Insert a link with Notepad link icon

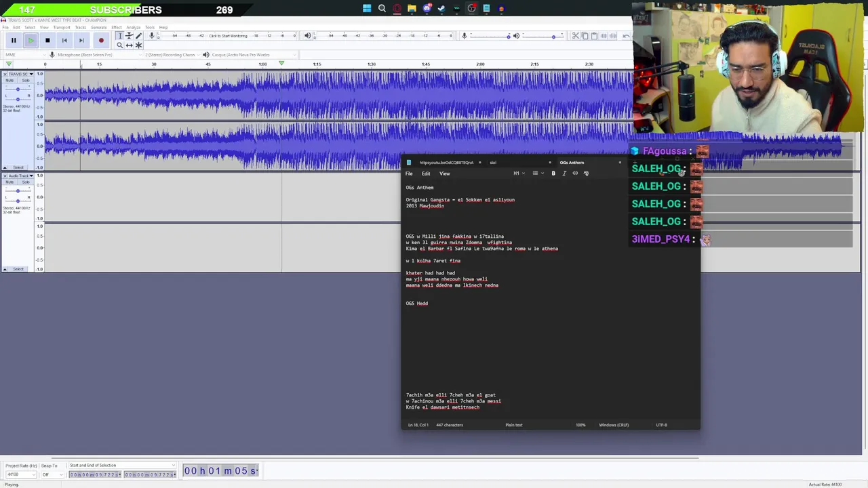tap(575, 174)
